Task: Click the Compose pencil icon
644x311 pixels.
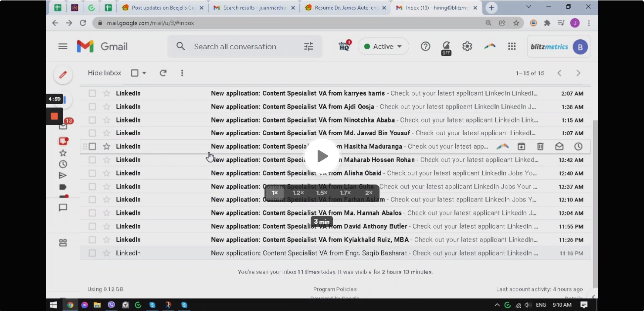Action: coord(63,75)
